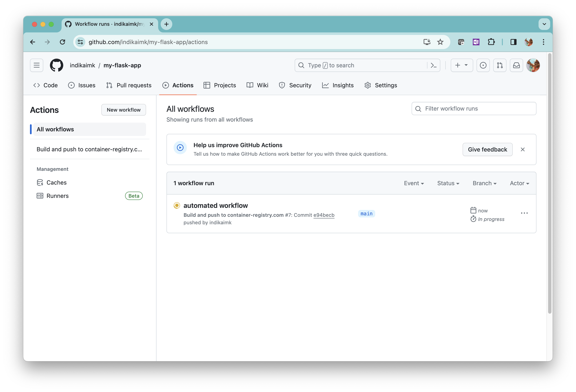
Task: Open the OneNote clipper extension
Action: tap(476, 42)
